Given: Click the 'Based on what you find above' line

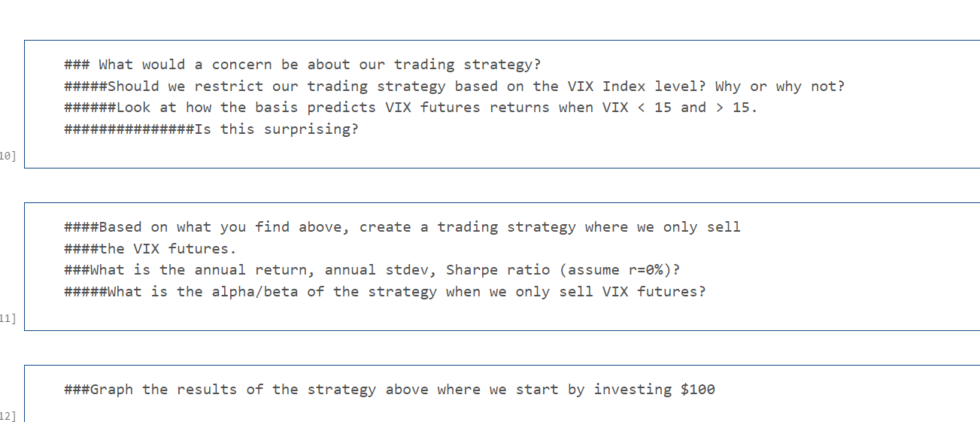Looking at the screenshot, I should (402, 227).
